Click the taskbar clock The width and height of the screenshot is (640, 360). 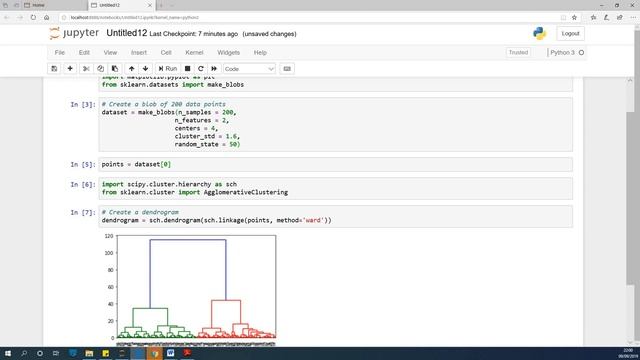628,353
